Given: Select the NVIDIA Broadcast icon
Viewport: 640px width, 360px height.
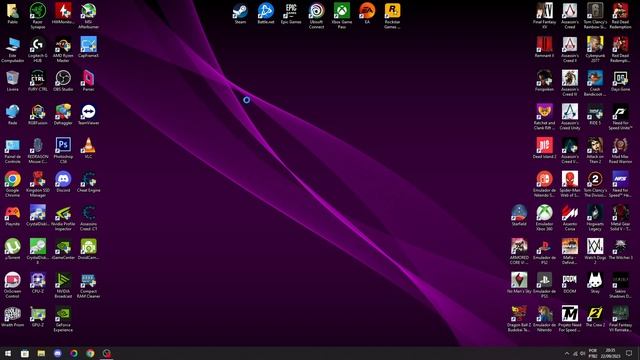Looking at the screenshot, I should 63,286.
